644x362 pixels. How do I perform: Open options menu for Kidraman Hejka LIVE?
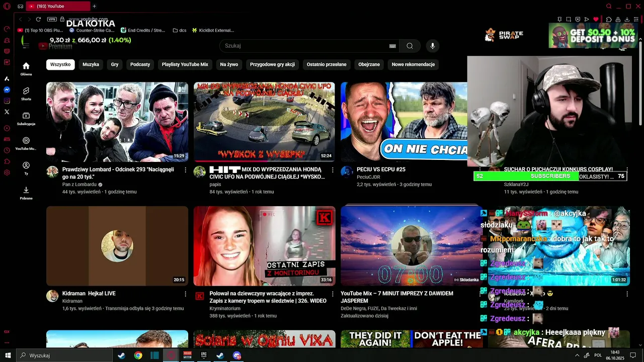[x=185, y=294]
